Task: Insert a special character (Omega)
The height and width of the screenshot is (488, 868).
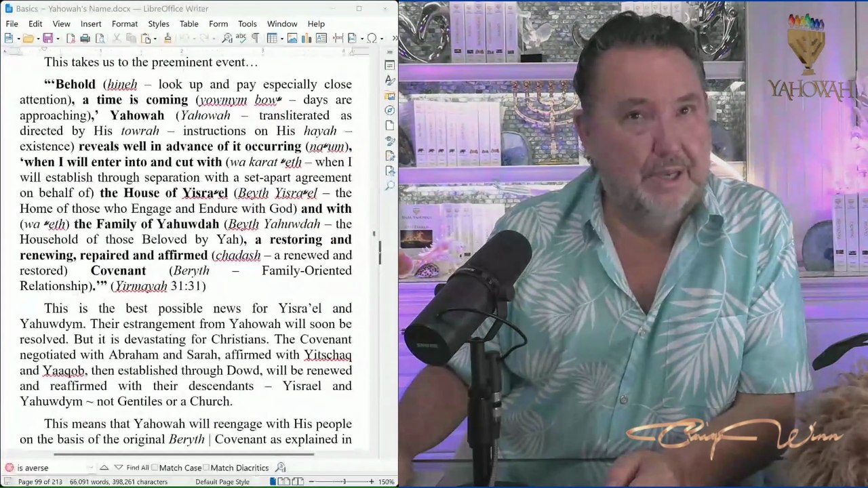Action: point(372,39)
